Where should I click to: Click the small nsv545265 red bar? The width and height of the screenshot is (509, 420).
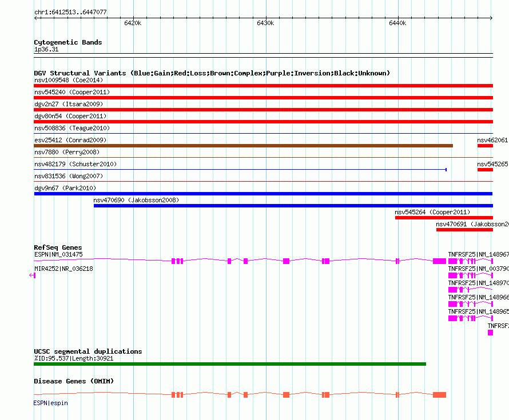(x=485, y=170)
